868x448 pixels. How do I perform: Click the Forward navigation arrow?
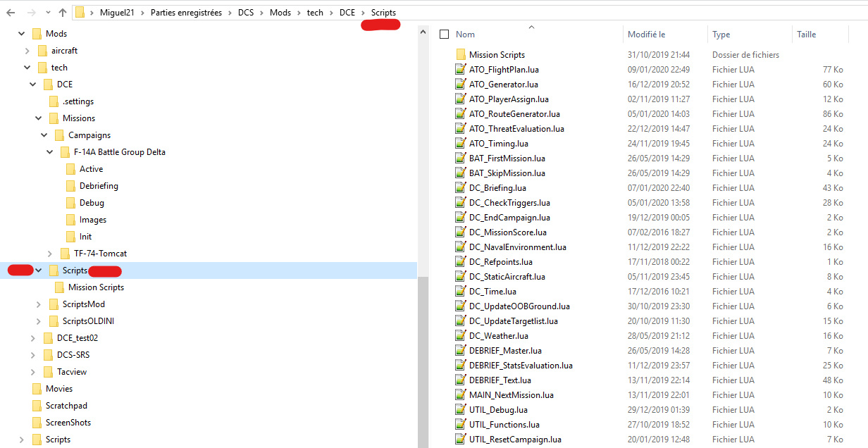pyautogui.click(x=30, y=13)
